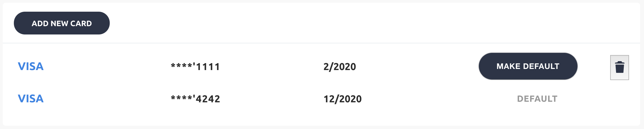This screenshot has height=129, width=644.
Task: Click the trash can icon
Action: click(x=619, y=67)
